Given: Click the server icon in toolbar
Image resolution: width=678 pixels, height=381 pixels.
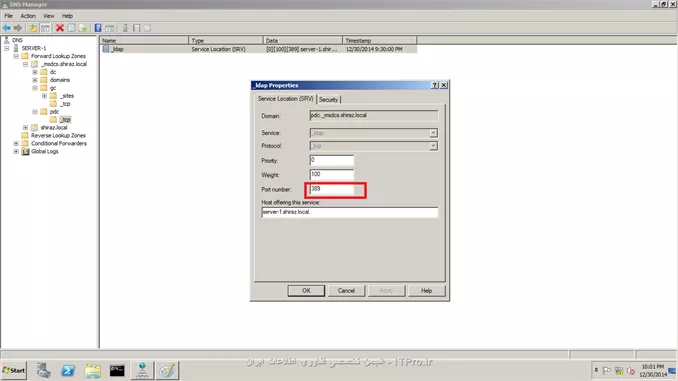Looking at the screenshot, I should (125, 28).
